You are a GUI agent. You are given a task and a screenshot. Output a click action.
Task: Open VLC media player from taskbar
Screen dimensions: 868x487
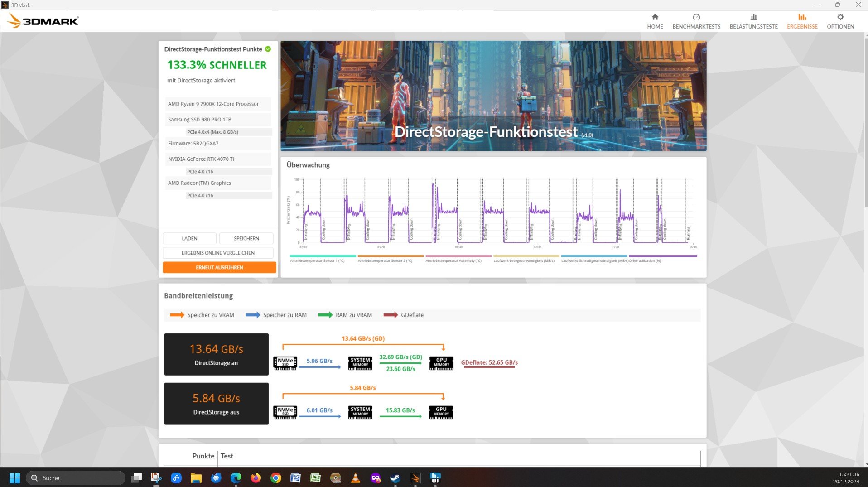(355, 477)
